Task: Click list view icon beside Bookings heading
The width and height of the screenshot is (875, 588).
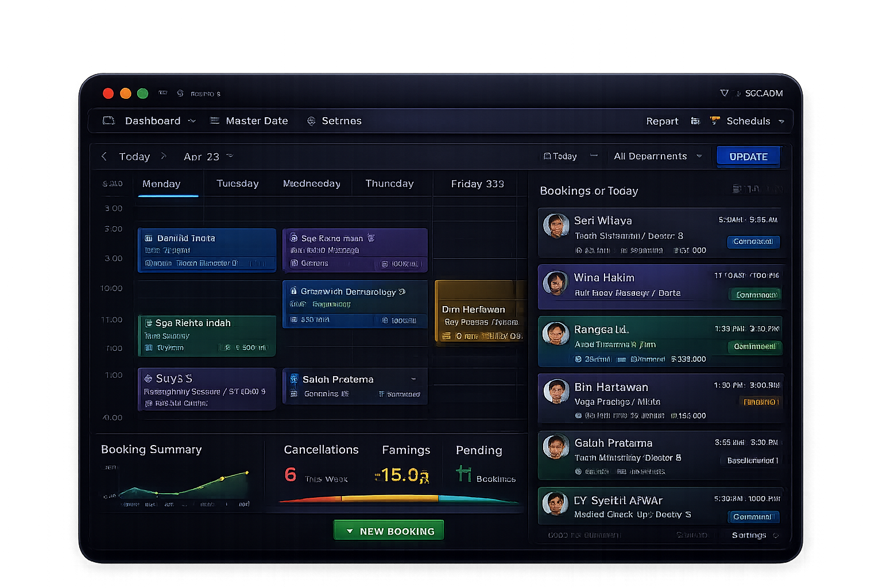Action: point(737,189)
